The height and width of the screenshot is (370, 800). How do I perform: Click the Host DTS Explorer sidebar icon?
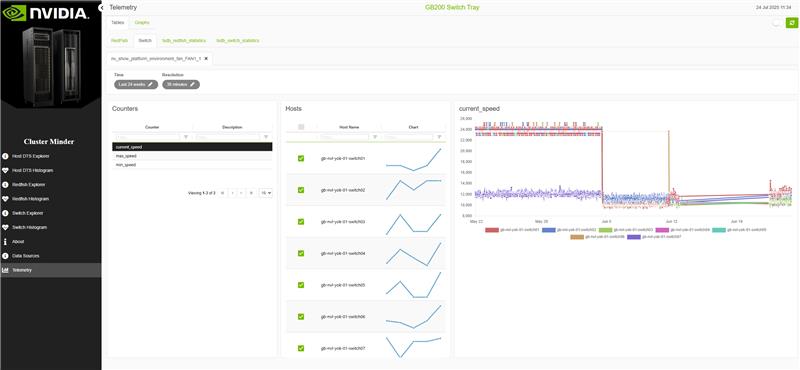coord(5,156)
